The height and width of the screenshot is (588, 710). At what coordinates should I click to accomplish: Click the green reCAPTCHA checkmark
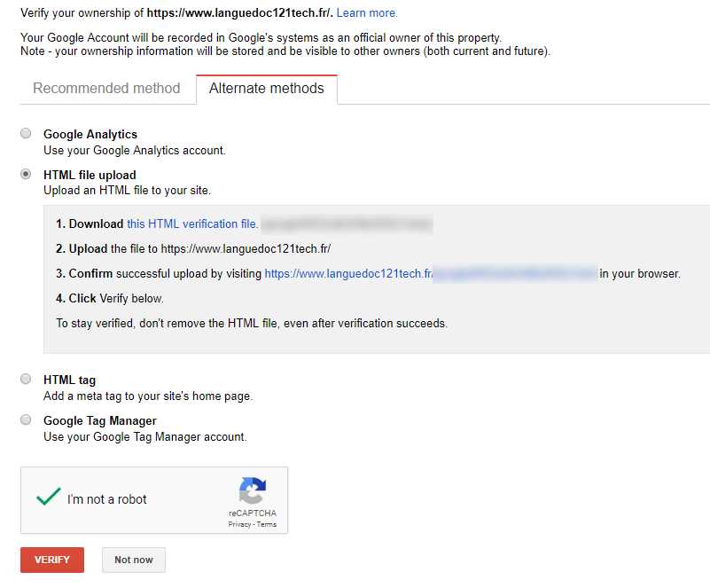click(48, 498)
